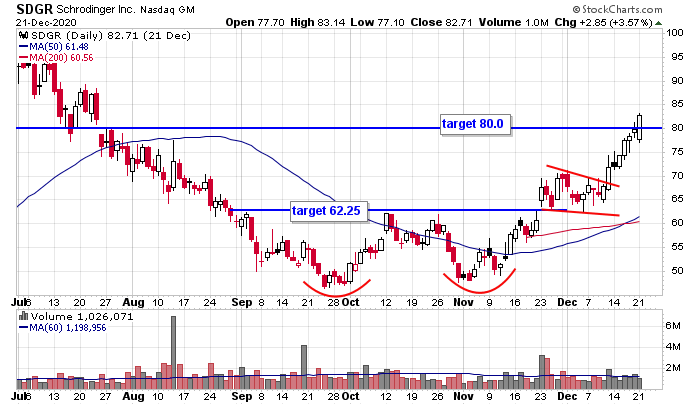Click the Low 77.10 value
This screenshot has width=700, height=405.
pos(377,22)
